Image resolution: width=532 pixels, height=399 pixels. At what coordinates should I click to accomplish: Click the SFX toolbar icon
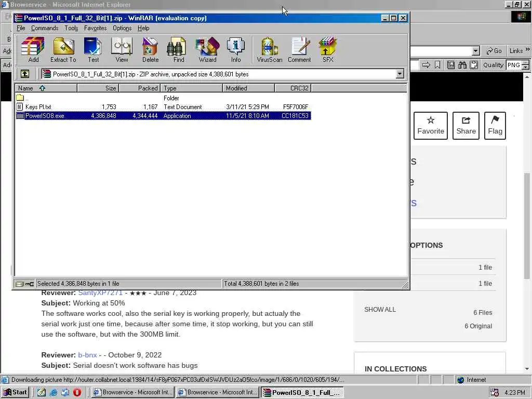click(327, 50)
